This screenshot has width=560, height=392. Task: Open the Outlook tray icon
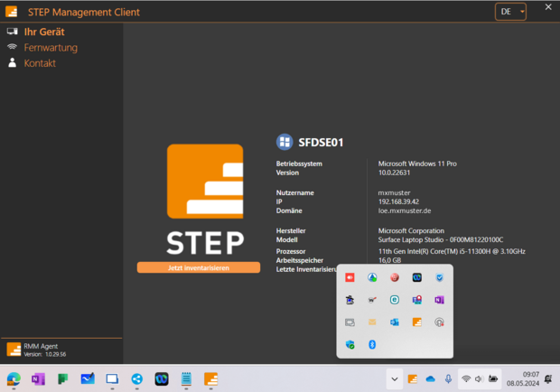click(395, 322)
